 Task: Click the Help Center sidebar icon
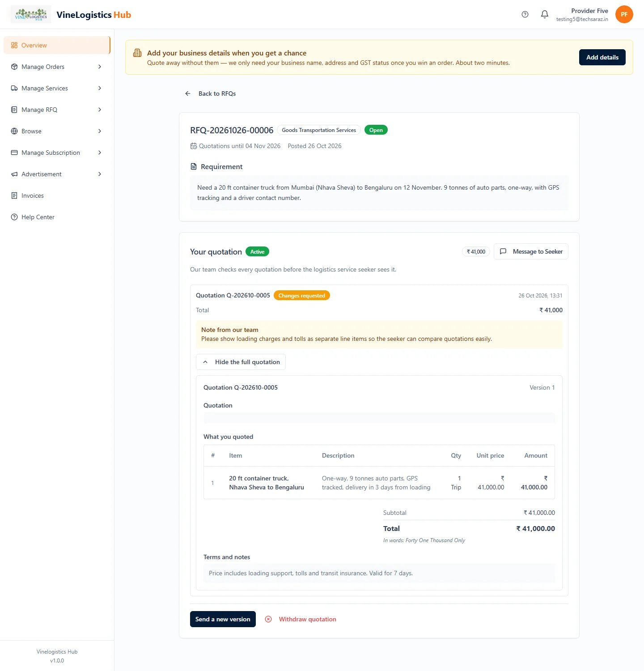coord(14,217)
